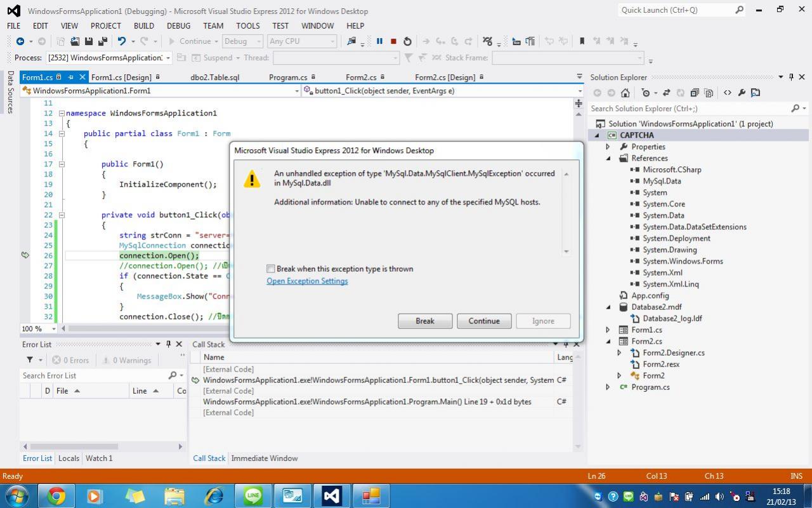The image size is (812, 508).
Task: Open Exception Settings link
Action: pyautogui.click(x=307, y=281)
